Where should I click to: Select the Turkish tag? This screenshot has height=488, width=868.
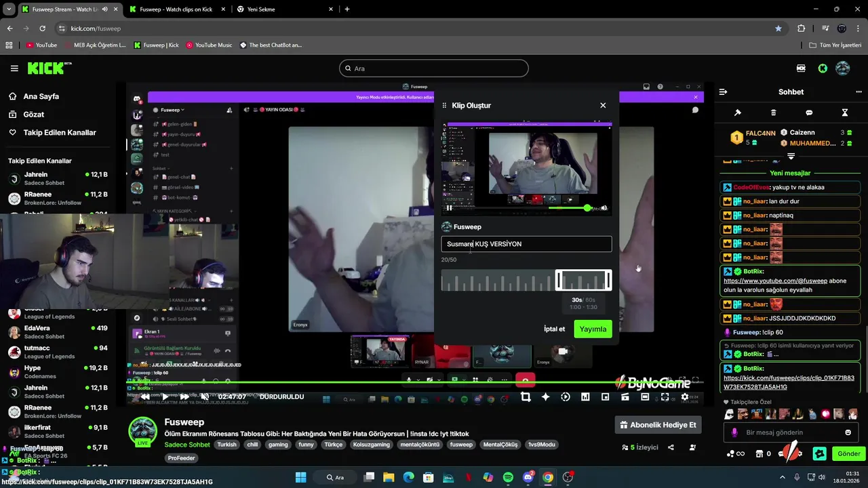tap(226, 445)
